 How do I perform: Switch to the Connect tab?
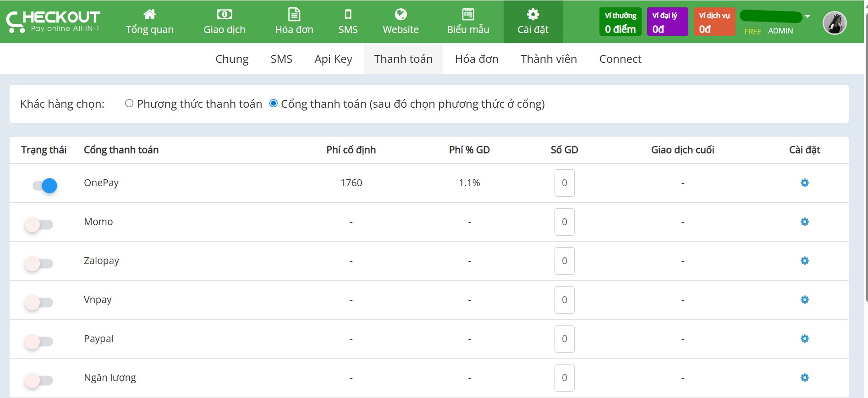tap(620, 59)
